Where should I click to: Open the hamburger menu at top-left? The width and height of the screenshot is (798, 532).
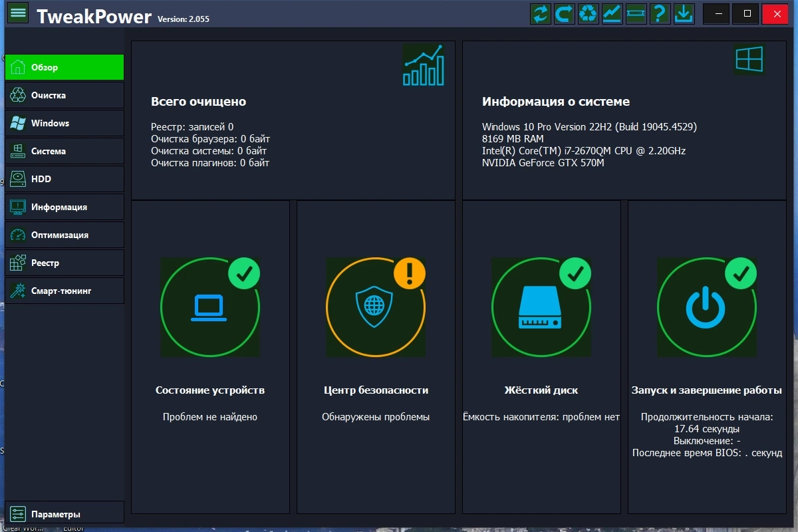point(18,13)
